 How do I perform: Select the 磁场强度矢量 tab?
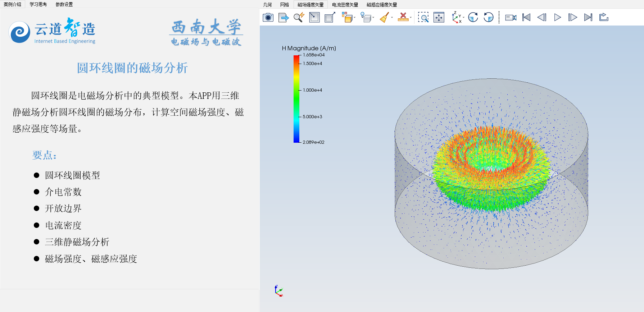(x=310, y=5)
